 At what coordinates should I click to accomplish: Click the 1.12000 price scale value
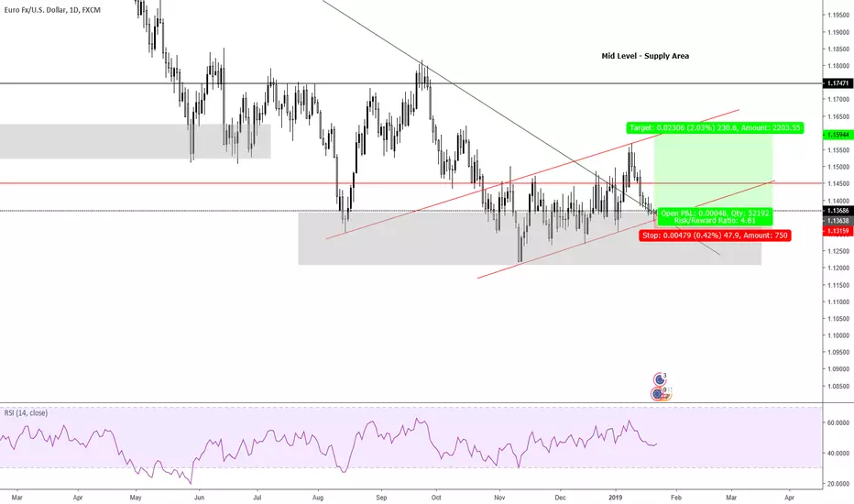(x=838, y=268)
